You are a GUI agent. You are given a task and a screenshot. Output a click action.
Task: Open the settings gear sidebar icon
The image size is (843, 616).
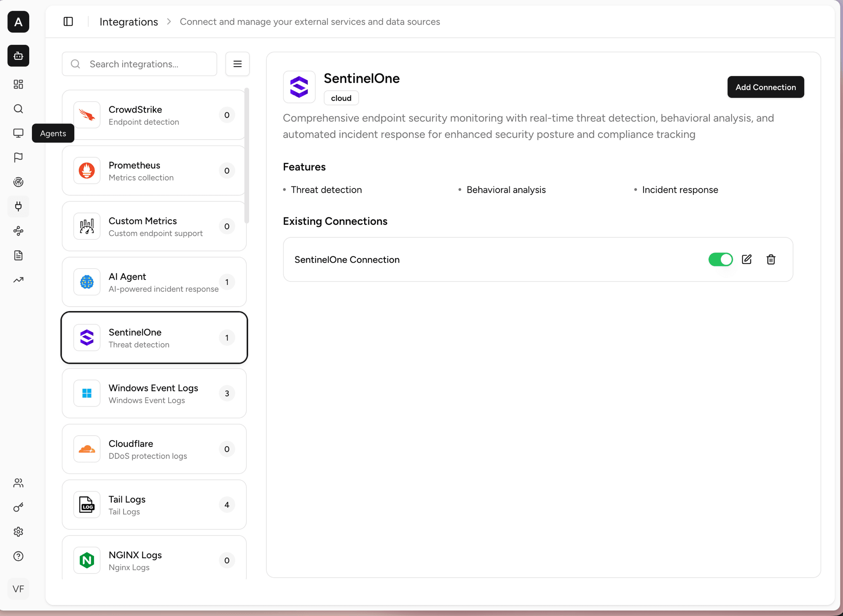pyautogui.click(x=18, y=532)
